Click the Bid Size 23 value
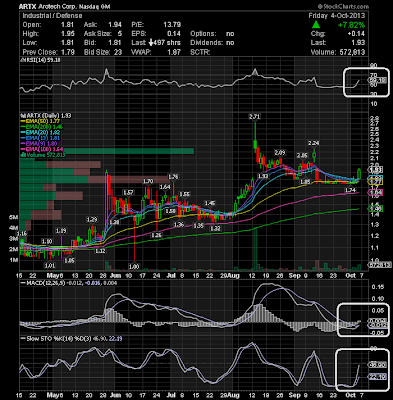The width and height of the screenshot is (393, 400). click(118, 52)
